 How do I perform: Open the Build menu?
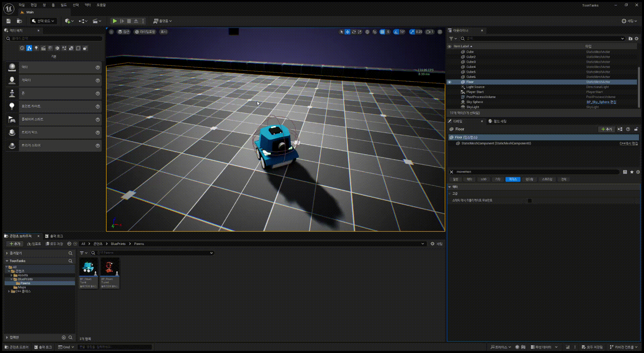click(x=64, y=5)
